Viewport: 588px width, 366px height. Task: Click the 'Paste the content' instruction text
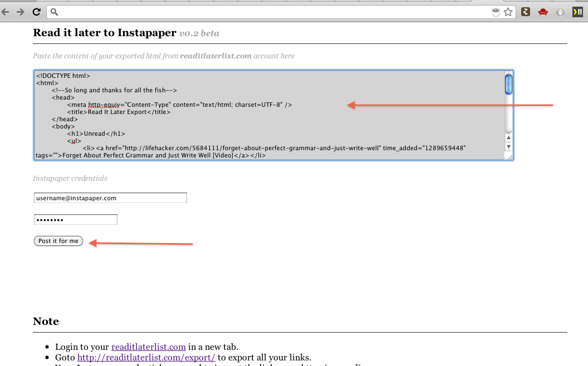click(164, 56)
